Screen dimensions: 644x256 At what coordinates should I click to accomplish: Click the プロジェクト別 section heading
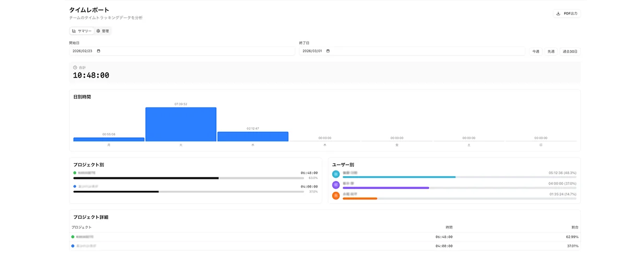[88, 165]
